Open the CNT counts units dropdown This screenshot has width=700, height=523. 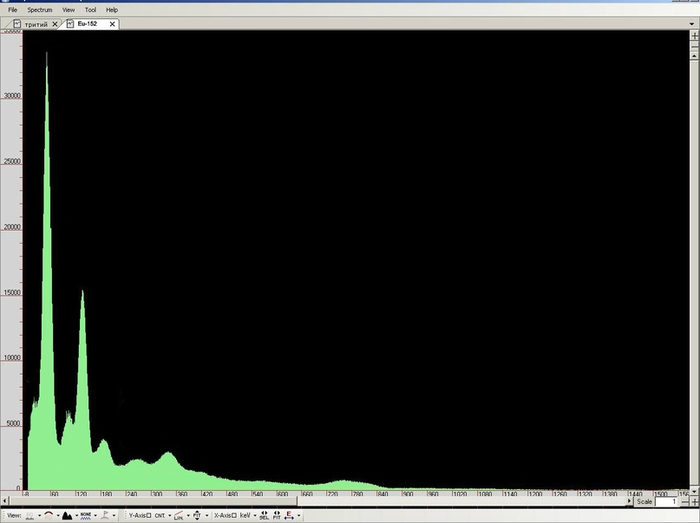[x=162, y=515]
